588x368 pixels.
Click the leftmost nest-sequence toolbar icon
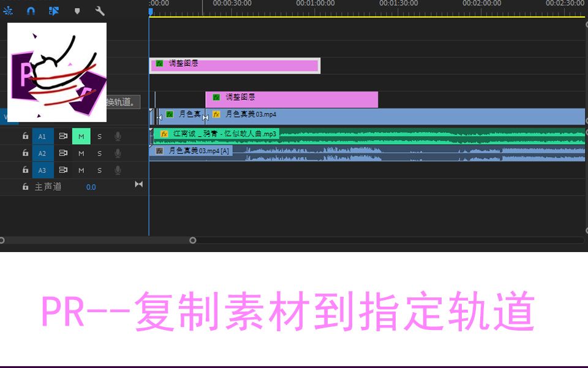click(9, 10)
